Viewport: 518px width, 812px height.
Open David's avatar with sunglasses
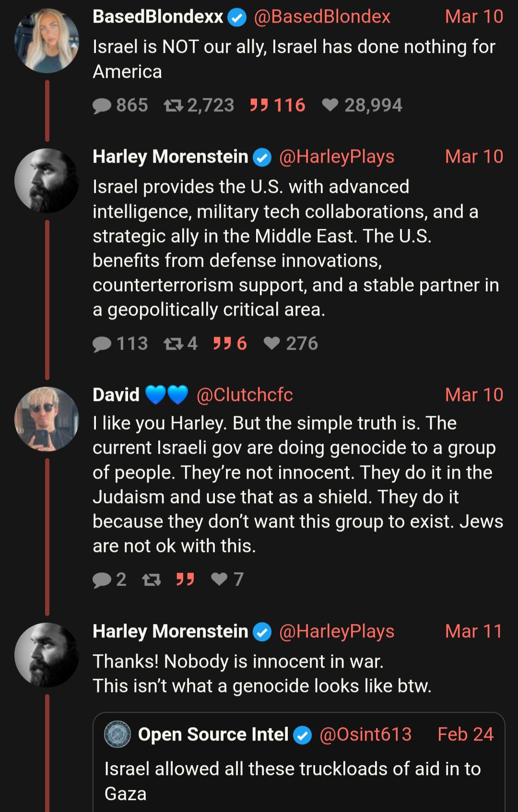click(x=47, y=419)
